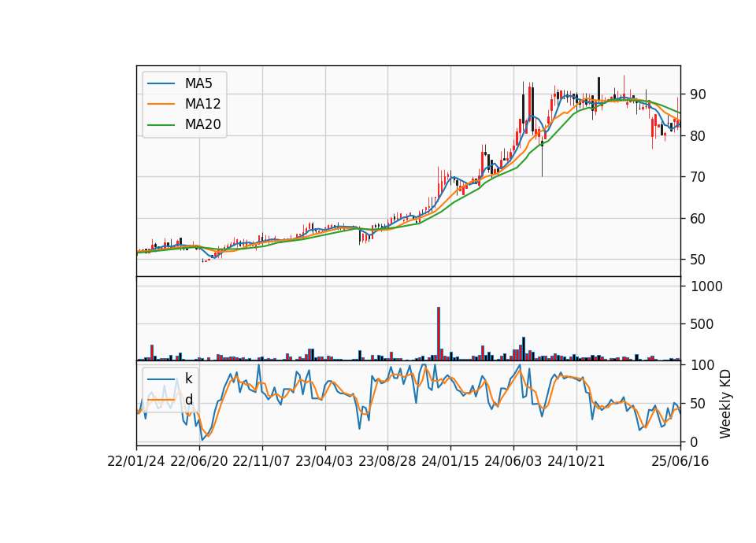
Task: Click the 25/06/16 date tick label
Action: pos(680,462)
